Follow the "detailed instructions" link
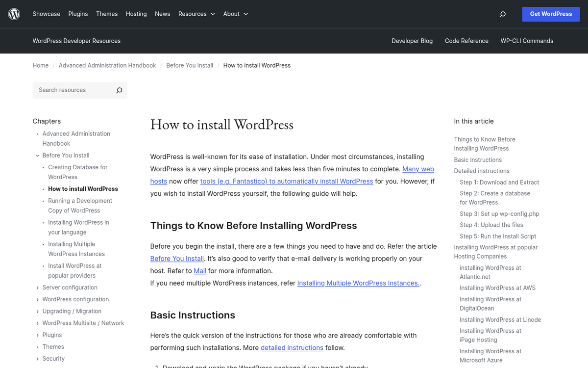Image resolution: width=588 pixels, height=368 pixels. (x=292, y=347)
